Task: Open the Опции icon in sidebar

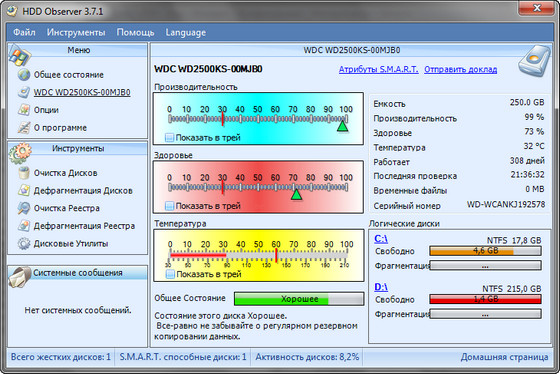Action: coord(24,110)
